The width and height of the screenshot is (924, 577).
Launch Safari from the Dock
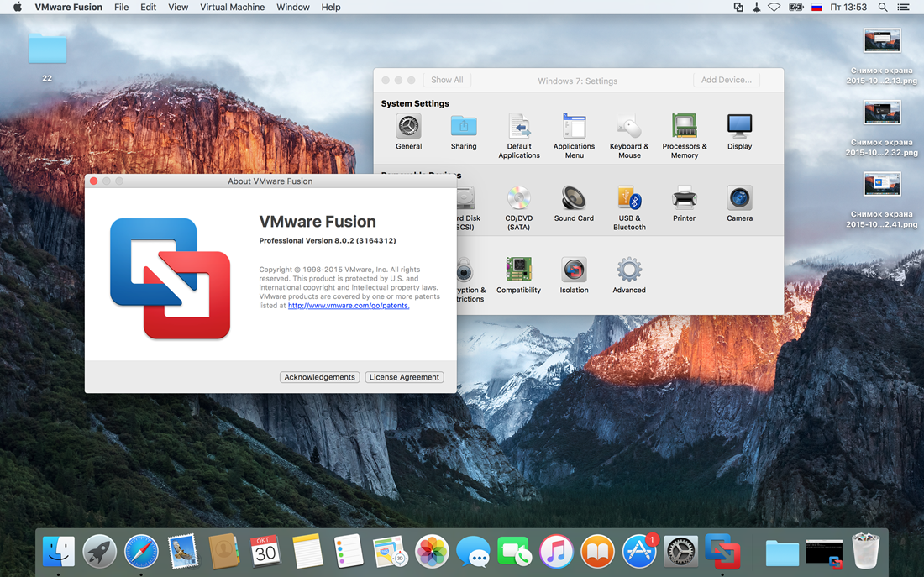141,553
